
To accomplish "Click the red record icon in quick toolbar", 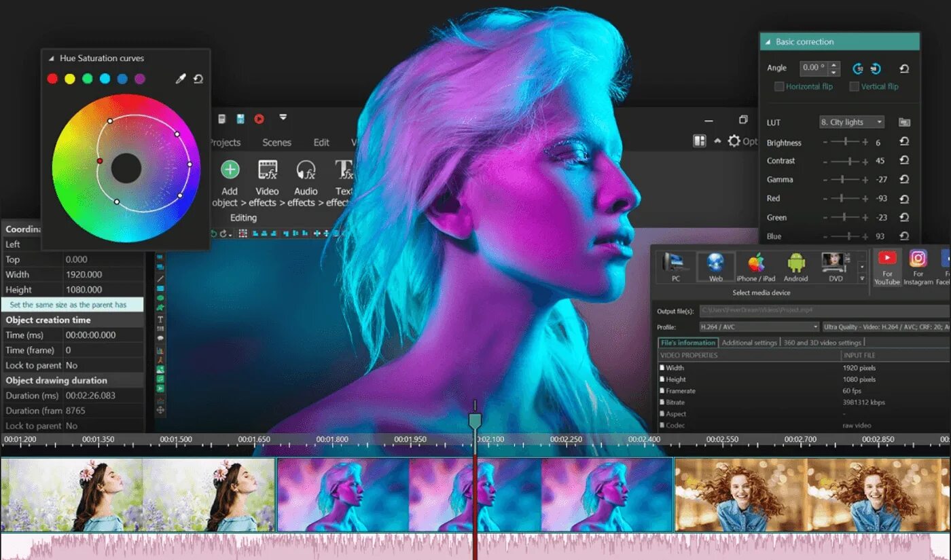I will (x=259, y=119).
